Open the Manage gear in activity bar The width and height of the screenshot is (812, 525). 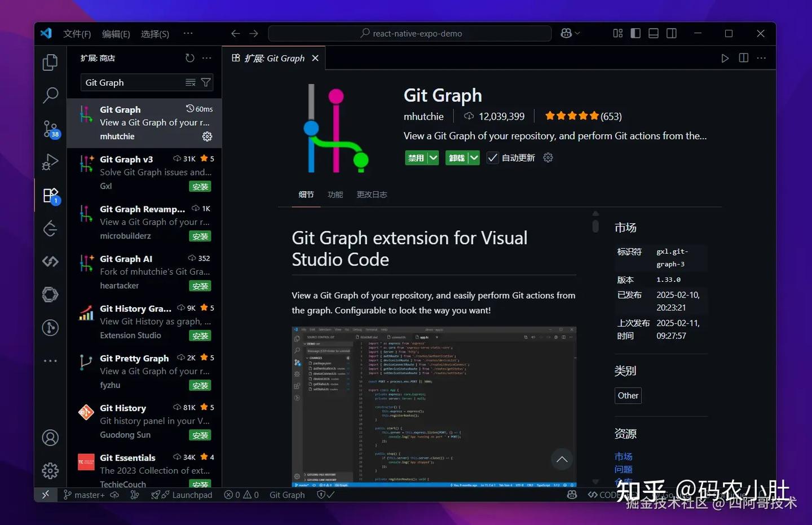coord(50,470)
